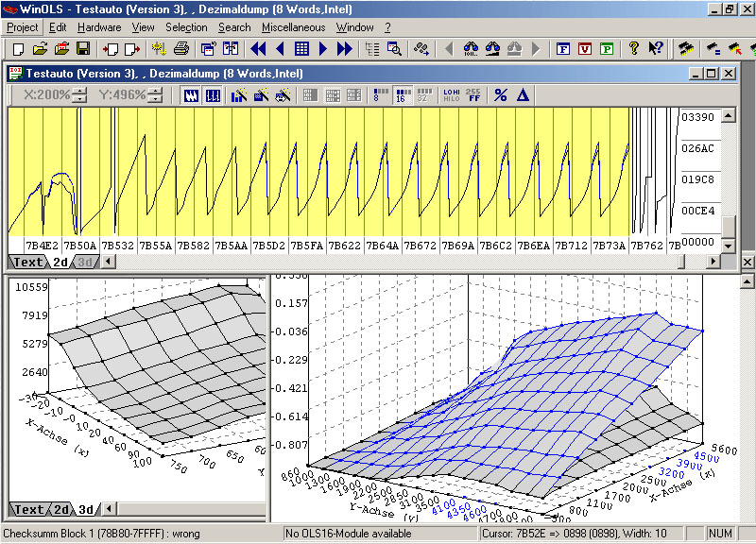Click the delta difference icon
756x544 pixels.
[x=523, y=95]
